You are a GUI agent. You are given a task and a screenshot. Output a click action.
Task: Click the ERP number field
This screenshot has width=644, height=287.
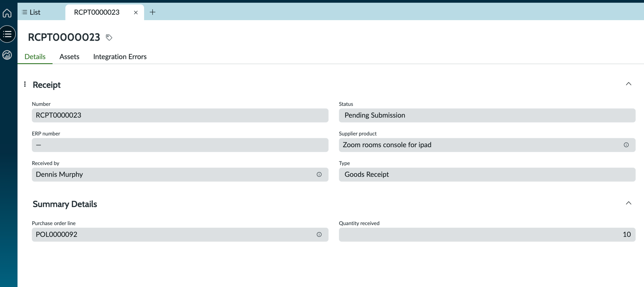pos(180,145)
